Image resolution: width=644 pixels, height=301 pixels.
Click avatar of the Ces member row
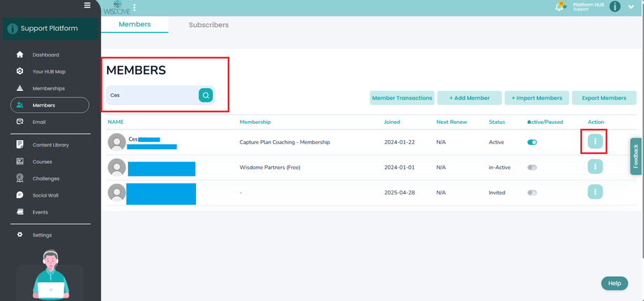pos(117,142)
